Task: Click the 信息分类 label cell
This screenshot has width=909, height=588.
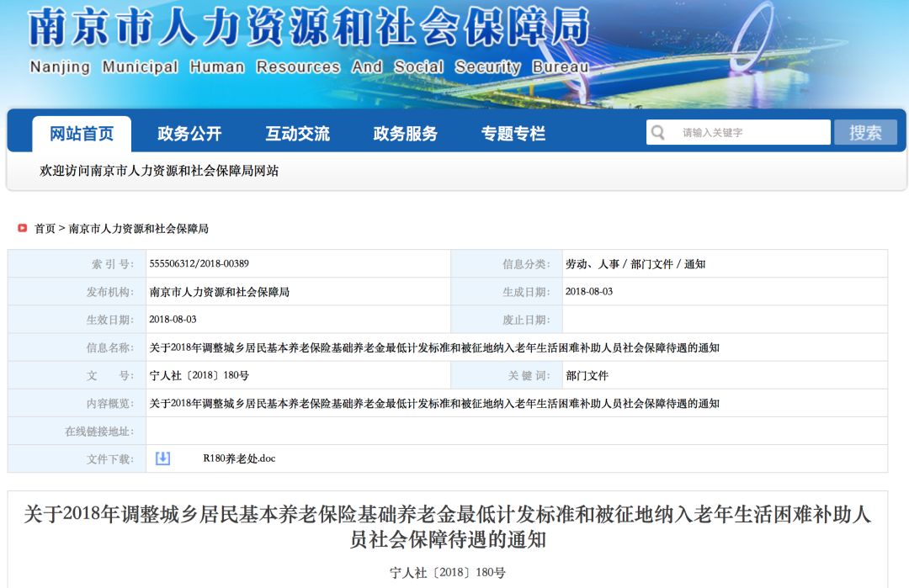Action: [506, 263]
